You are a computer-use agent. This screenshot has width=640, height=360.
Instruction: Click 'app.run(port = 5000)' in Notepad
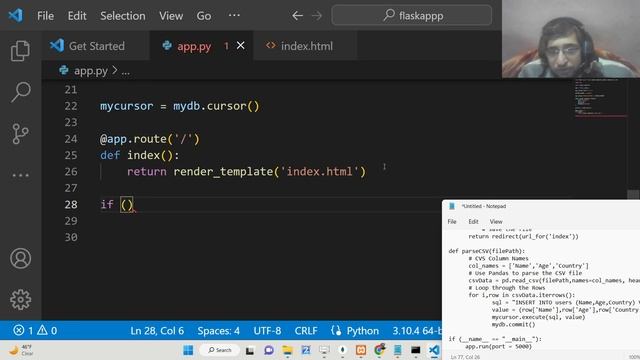[498, 347]
